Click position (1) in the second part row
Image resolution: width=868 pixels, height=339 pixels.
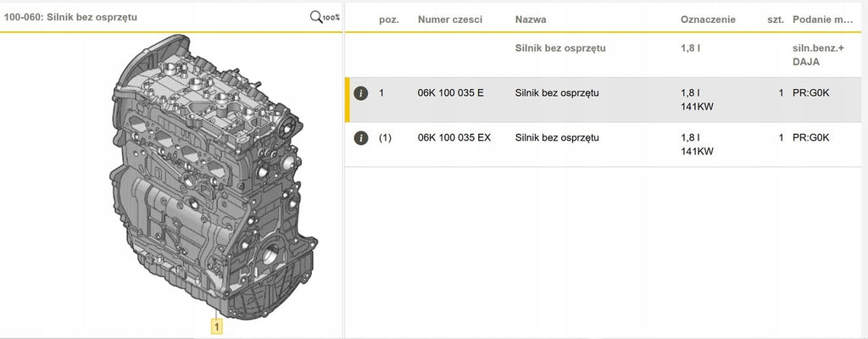[x=385, y=137]
